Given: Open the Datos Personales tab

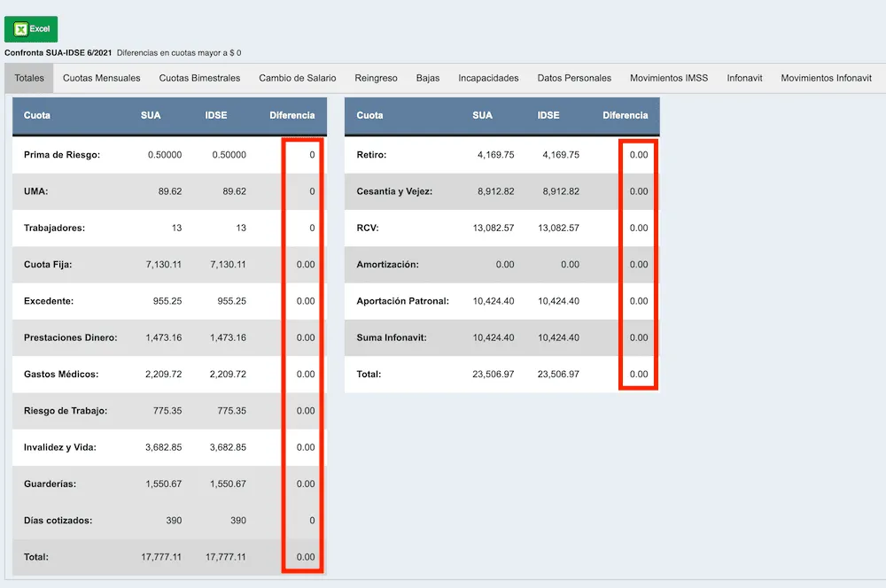Looking at the screenshot, I should (x=574, y=78).
